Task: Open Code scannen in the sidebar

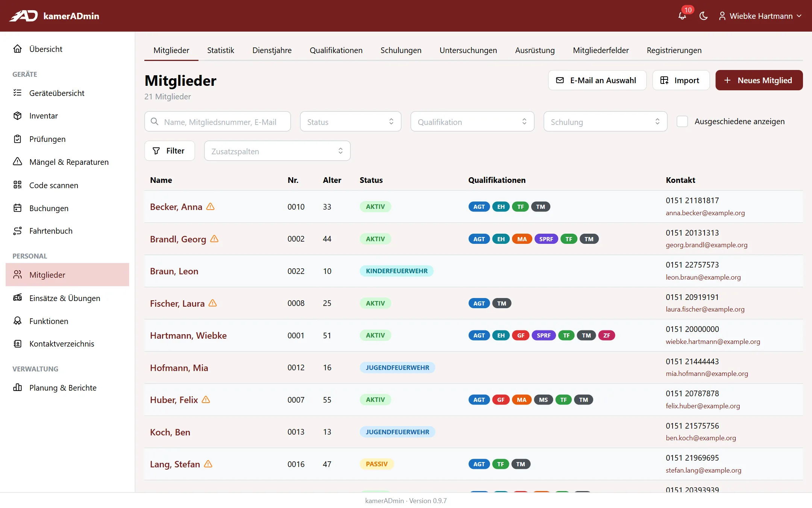Action: tap(67, 185)
